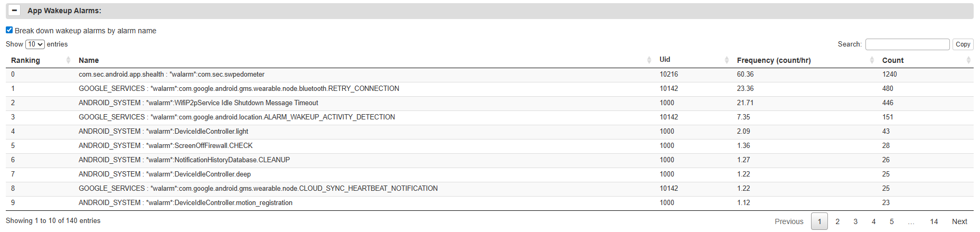Uncheck break down wakeup alarms by name

[10, 30]
